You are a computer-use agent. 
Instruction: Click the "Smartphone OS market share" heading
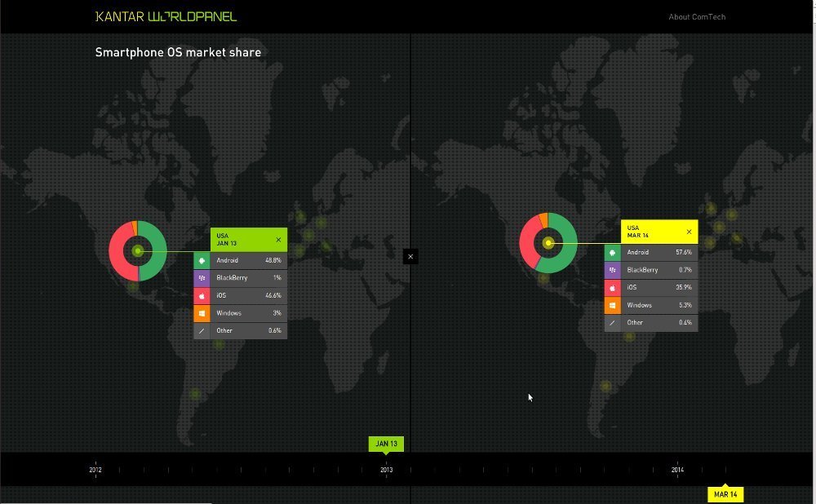tap(178, 52)
